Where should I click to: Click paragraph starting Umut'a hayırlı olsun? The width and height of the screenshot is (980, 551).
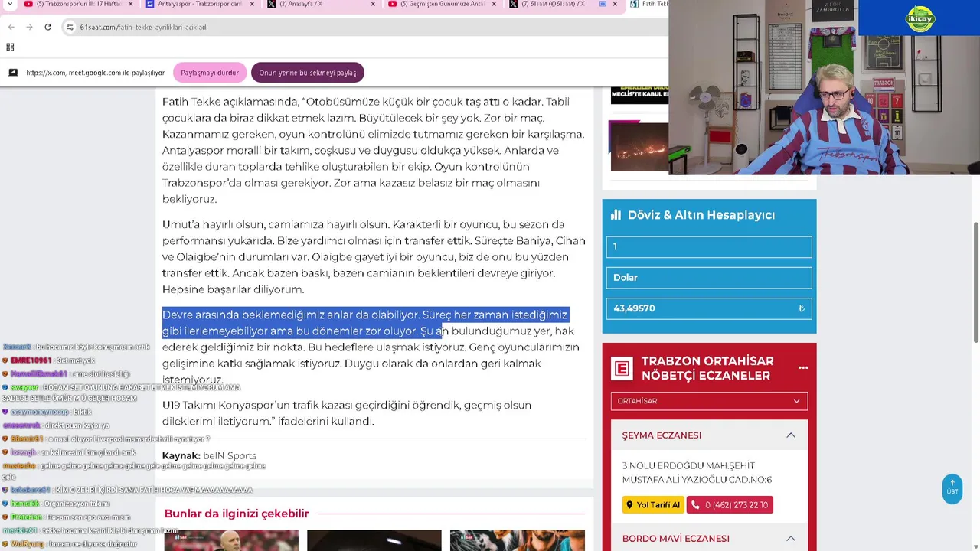[x=374, y=256]
